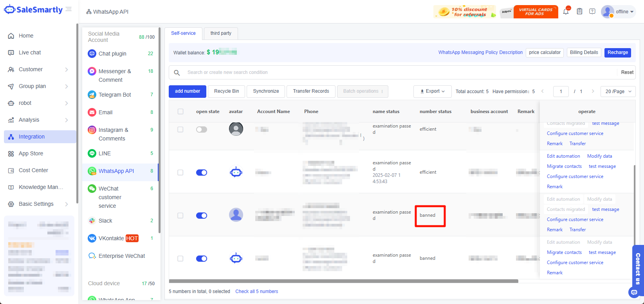The image size is (644, 304).
Task: Tick the select-all checkbox in table header
Action: 180,112
